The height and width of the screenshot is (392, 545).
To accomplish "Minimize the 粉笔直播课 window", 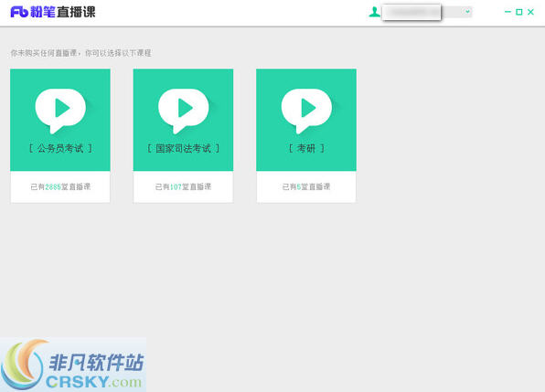I will tap(508, 12).
